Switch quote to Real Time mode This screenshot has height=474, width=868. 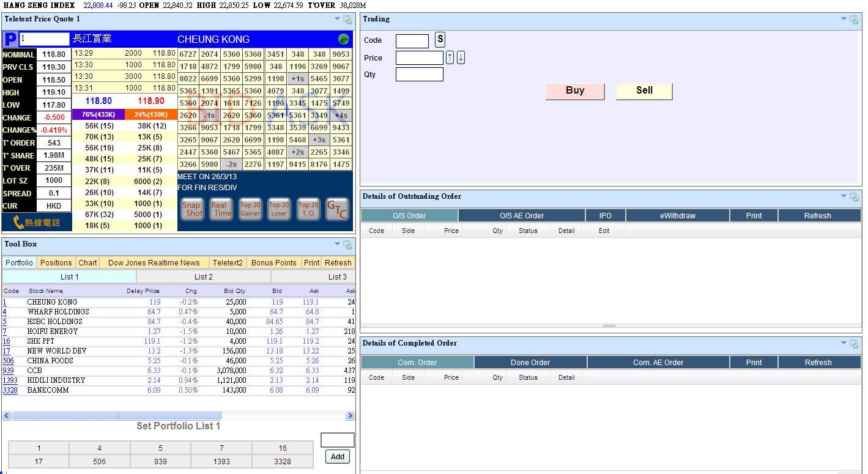click(220, 209)
